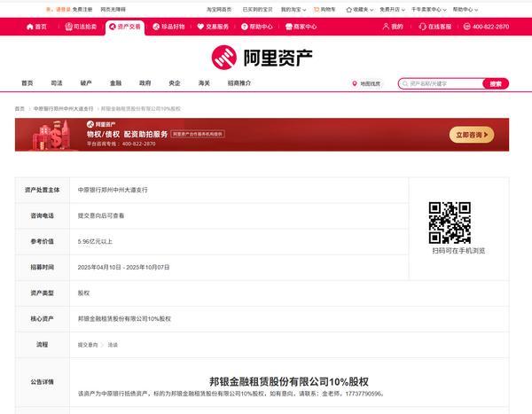This screenshot has height=414, width=532.
Task: Expand 我的淘宝 dropdown in top bar
Action: tap(292, 8)
